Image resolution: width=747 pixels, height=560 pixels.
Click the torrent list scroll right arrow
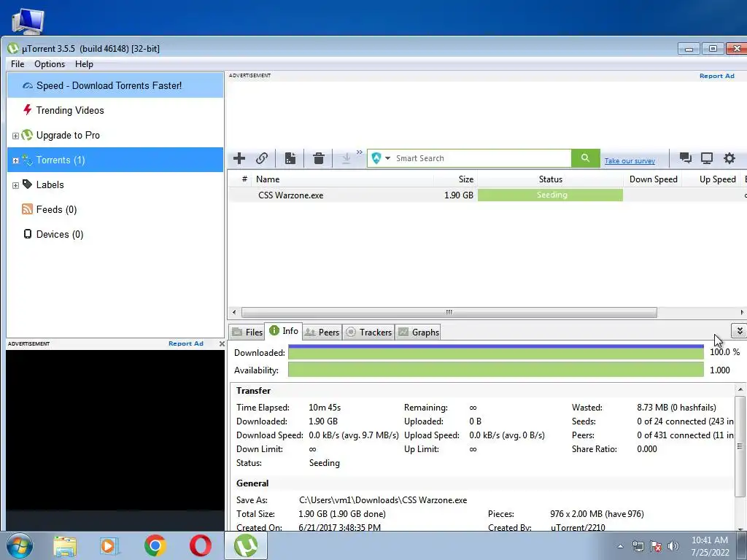click(742, 313)
